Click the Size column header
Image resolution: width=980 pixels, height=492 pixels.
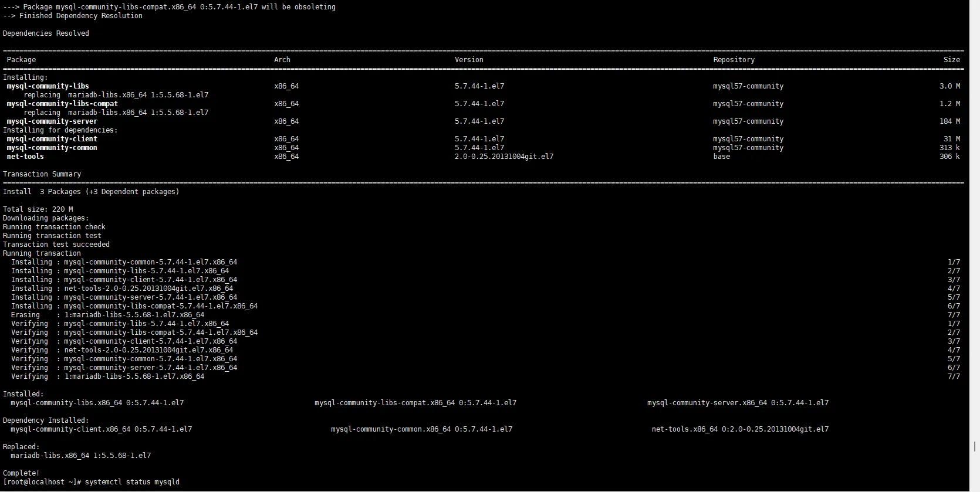(951, 60)
